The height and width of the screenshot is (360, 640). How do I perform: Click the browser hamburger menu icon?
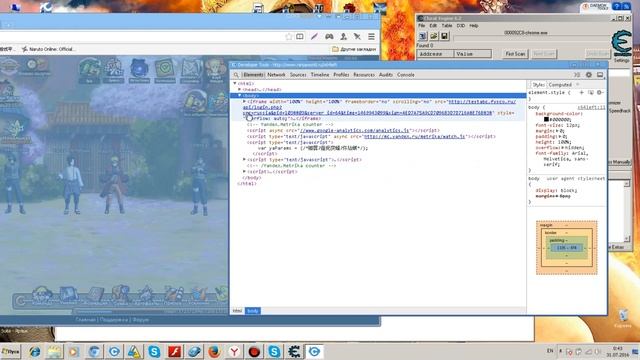click(371, 37)
